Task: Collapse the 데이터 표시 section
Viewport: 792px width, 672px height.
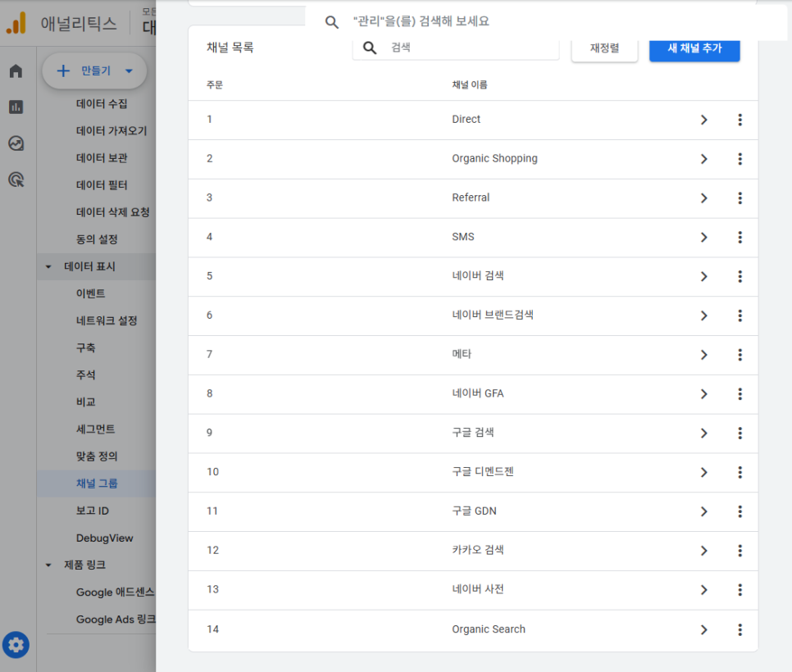Action: tap(48, 266)
